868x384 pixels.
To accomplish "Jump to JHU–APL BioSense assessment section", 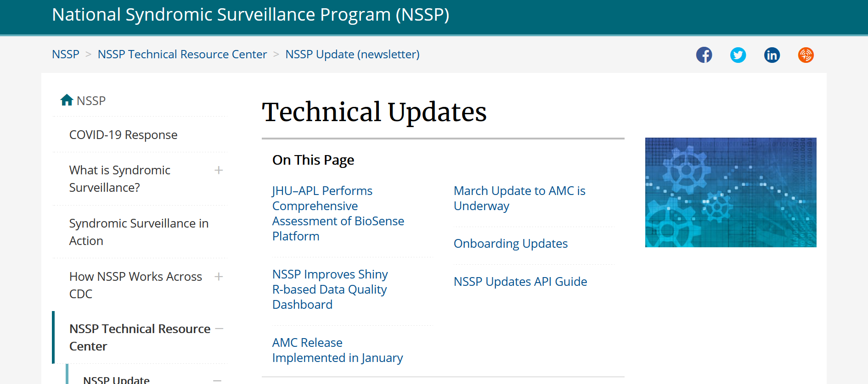I will 338,213.
